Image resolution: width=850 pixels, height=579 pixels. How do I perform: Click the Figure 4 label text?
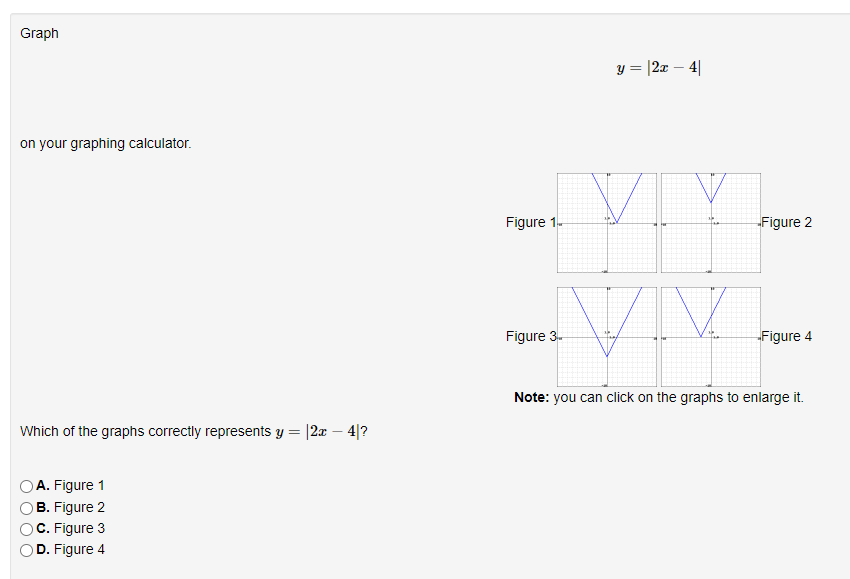pyautogui.click(x=787, y=336)
